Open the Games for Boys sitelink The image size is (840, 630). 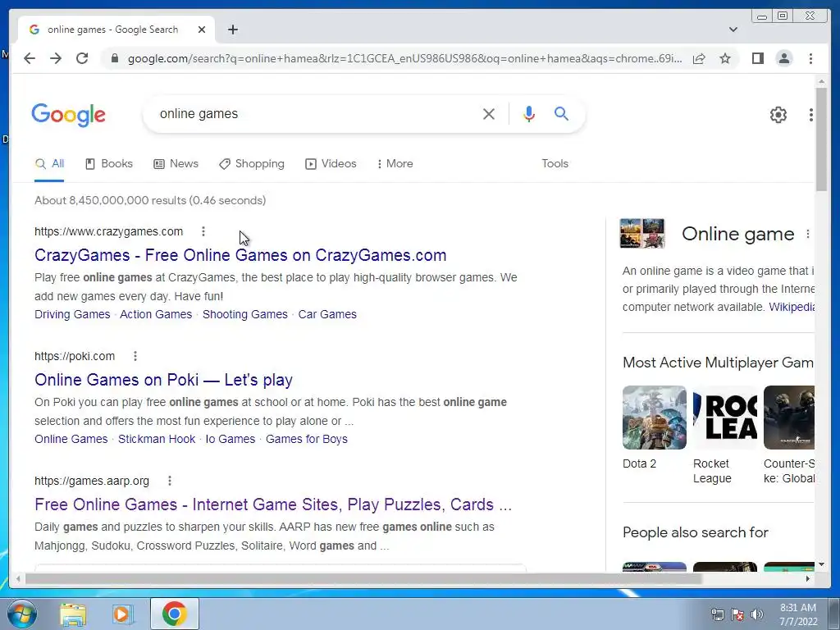(307, 440)
